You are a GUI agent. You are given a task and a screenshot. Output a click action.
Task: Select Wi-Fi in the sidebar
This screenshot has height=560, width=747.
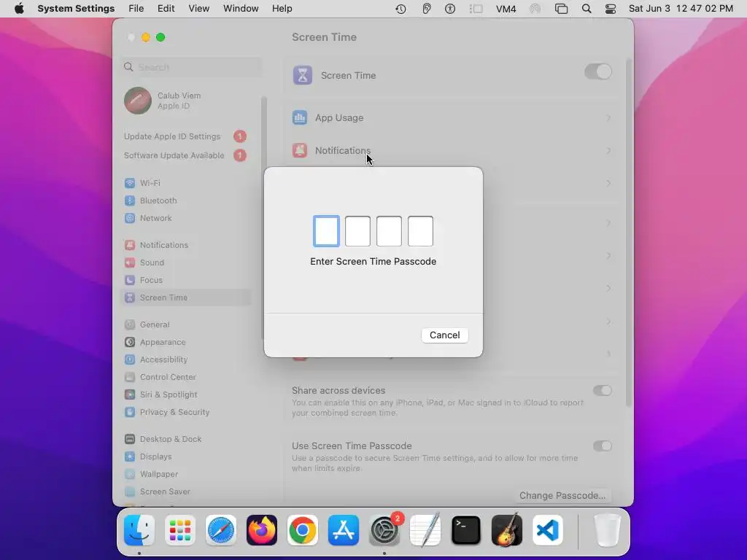[185, 183]
